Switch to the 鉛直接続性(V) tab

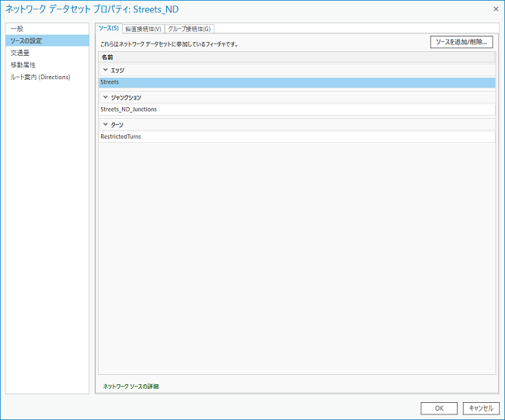[143, 29]
